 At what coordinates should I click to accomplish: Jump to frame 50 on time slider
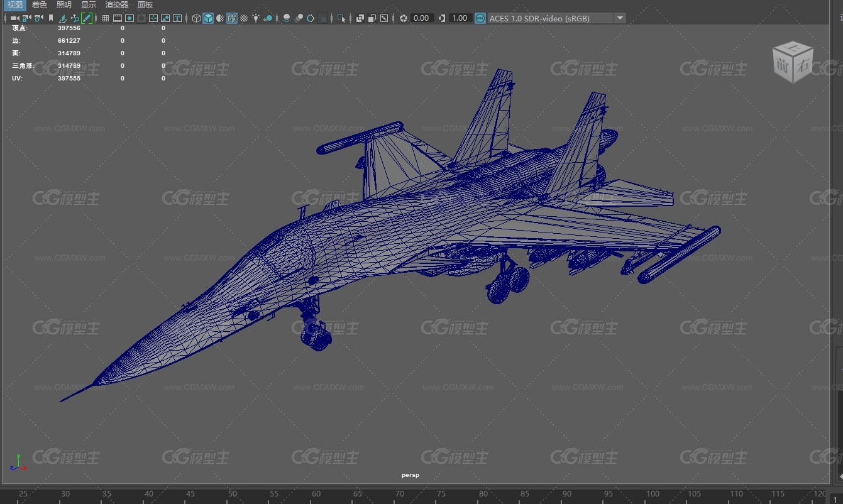tap(233, 494)
